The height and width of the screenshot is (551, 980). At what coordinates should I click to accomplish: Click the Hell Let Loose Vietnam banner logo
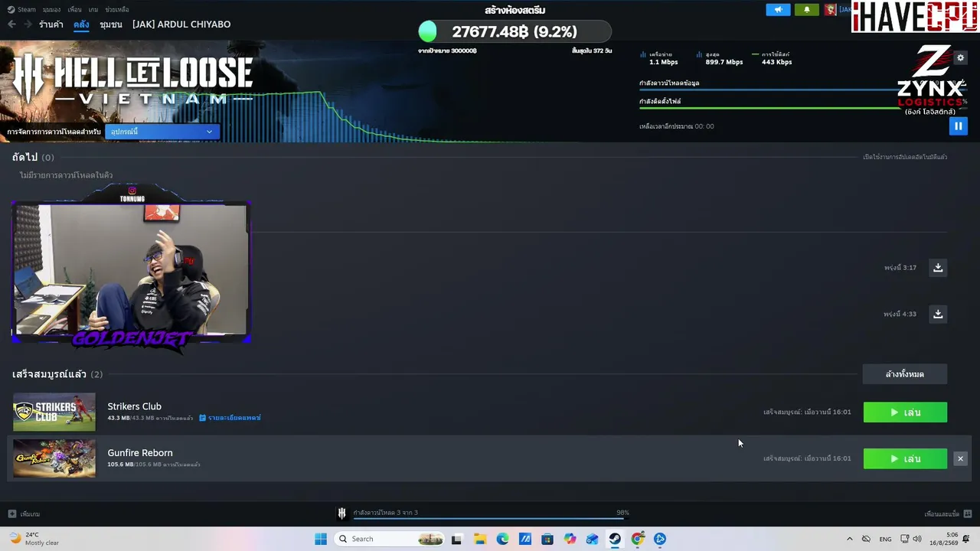point(132,79)
